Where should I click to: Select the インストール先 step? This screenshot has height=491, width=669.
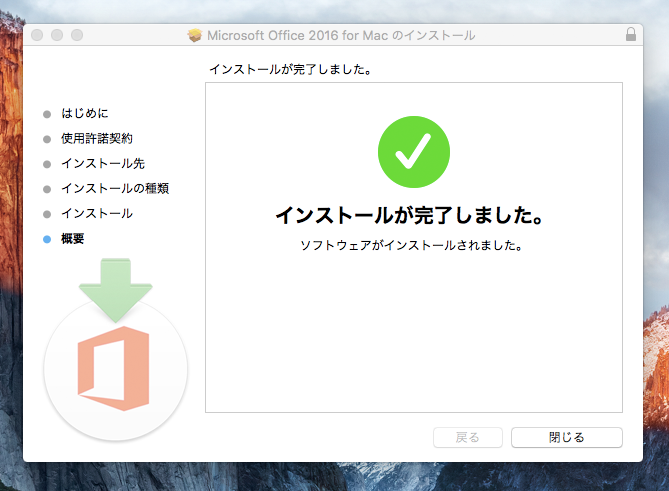pos(103,163)
